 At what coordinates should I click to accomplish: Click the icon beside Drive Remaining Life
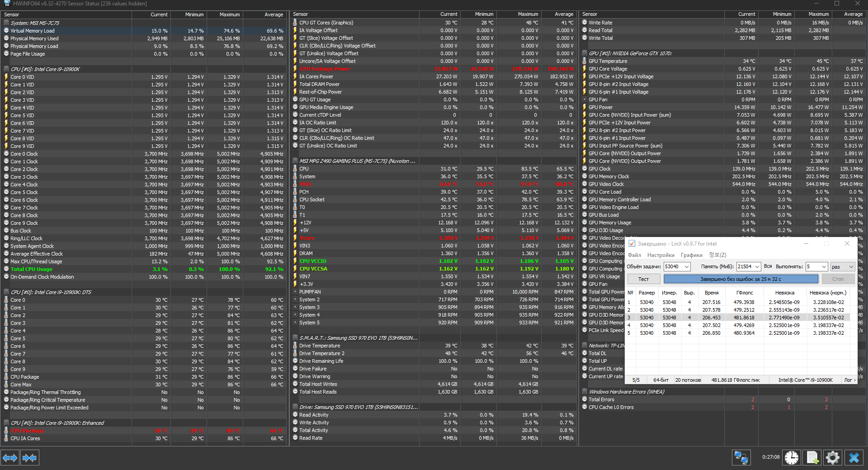[x=295, y=361]
